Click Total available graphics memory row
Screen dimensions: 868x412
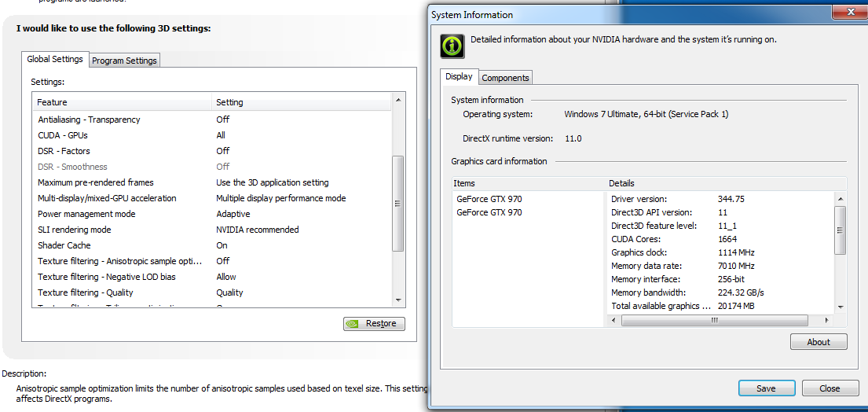(720, 306)
